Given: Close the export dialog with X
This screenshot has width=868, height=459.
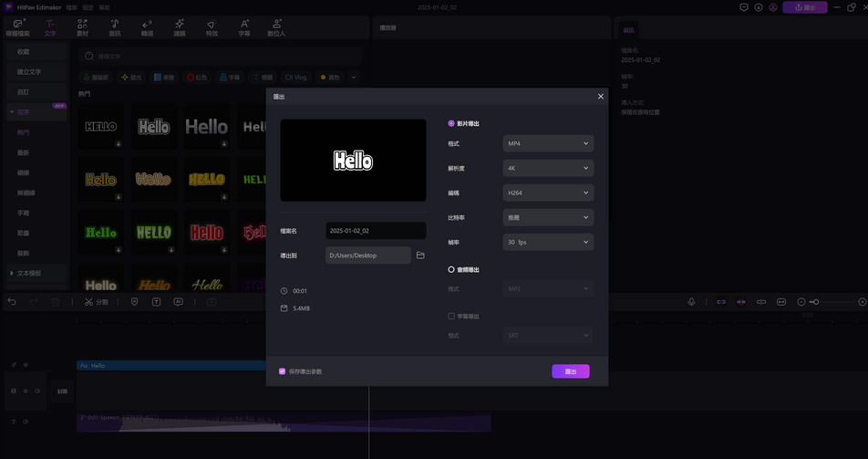Looking at the screenshot, I should click(600, 97).
